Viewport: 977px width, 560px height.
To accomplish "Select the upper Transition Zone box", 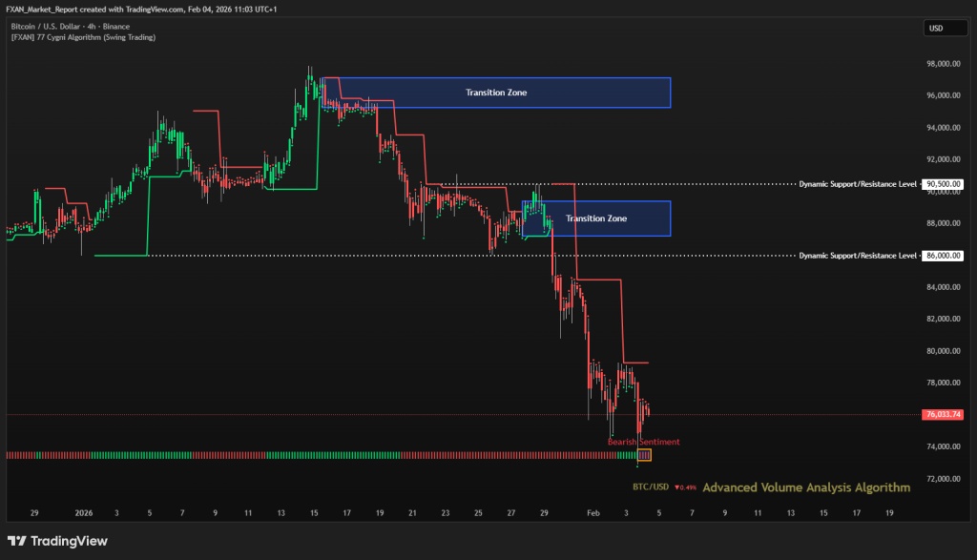I will tap(496, 93).
